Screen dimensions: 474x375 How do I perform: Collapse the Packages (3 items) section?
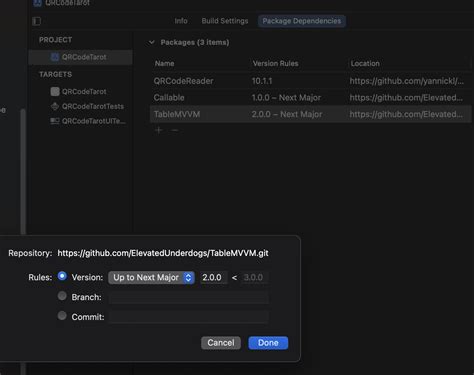[152, 42]
